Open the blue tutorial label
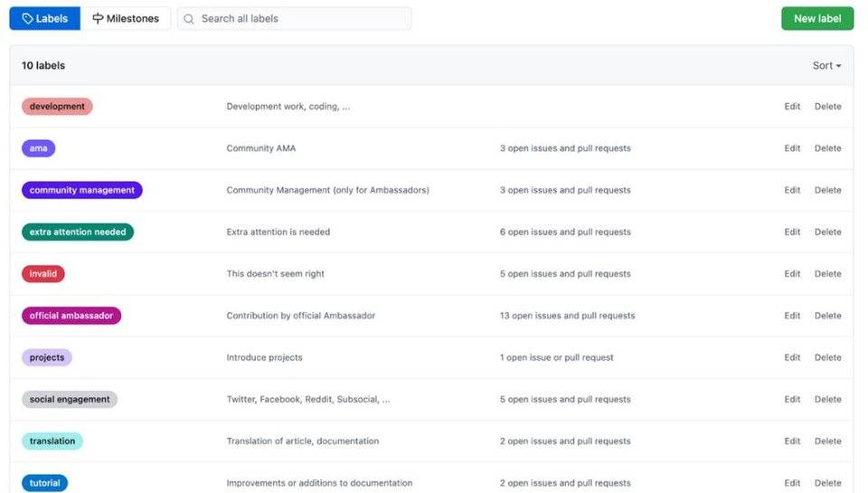 [x=45, y=483]
